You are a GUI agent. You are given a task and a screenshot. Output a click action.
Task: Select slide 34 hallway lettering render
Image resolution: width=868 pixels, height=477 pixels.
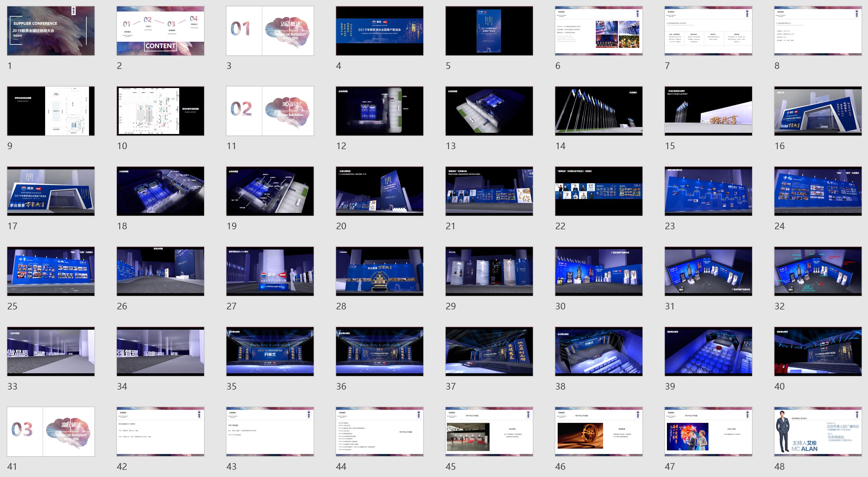point(160,351)
